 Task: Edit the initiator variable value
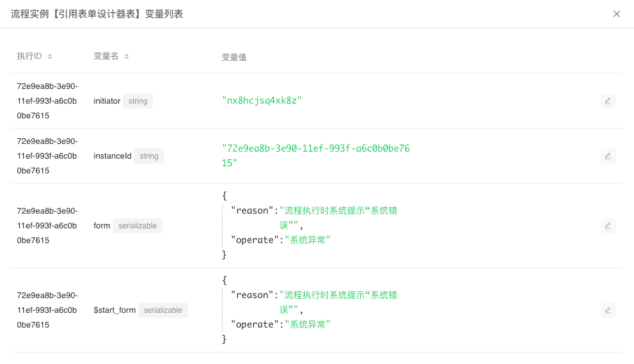(608, 101)
